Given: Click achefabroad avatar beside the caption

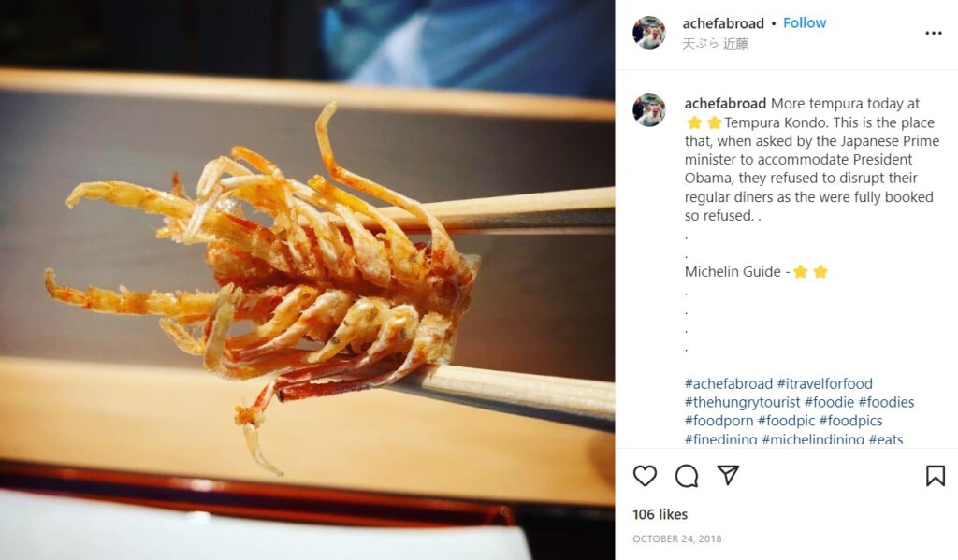Looking at the screenshot, I should [649, 110].
